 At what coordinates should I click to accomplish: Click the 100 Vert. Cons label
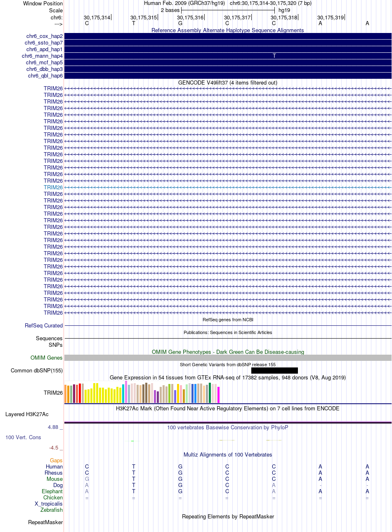(23, 437)
